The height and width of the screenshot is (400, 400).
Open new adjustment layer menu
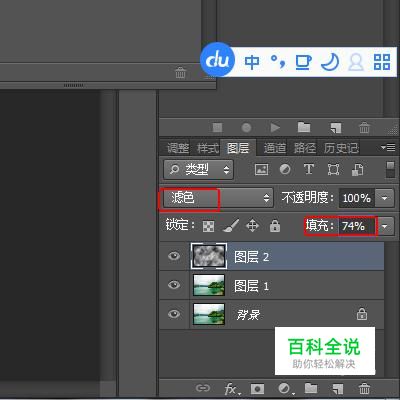pyautogui.click(x=286, y=389)
